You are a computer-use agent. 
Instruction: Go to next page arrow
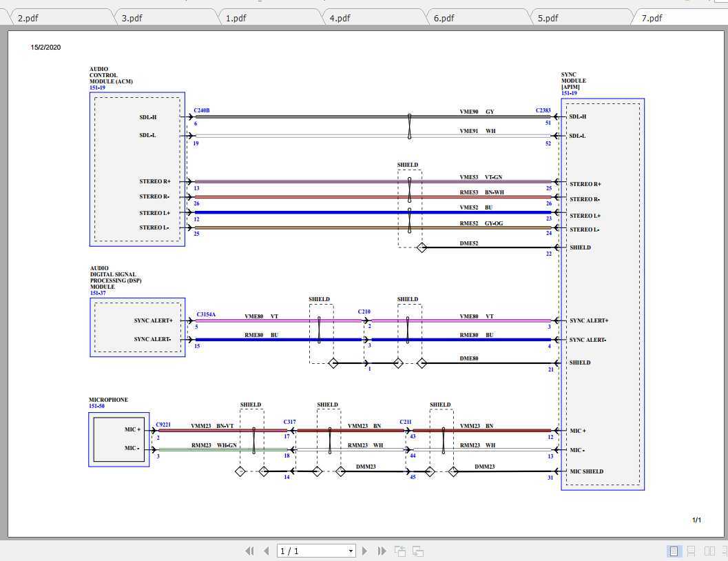[x=364, y=551]
